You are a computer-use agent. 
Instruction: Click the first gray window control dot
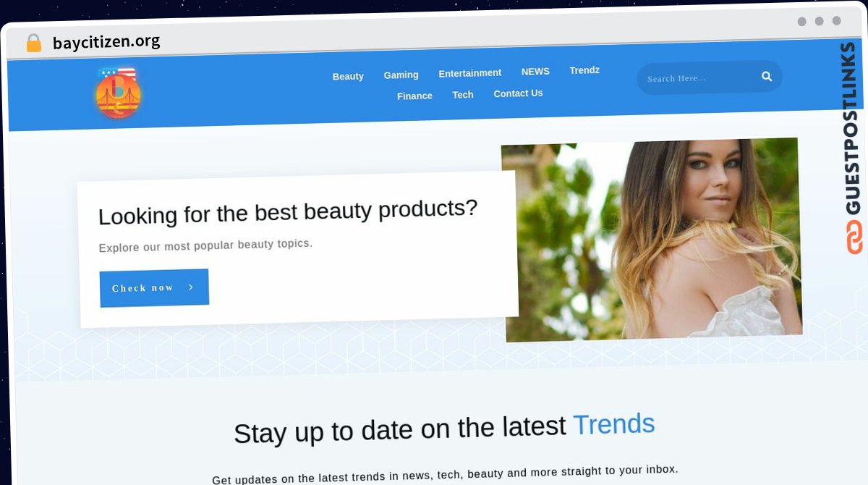[801, 22]
